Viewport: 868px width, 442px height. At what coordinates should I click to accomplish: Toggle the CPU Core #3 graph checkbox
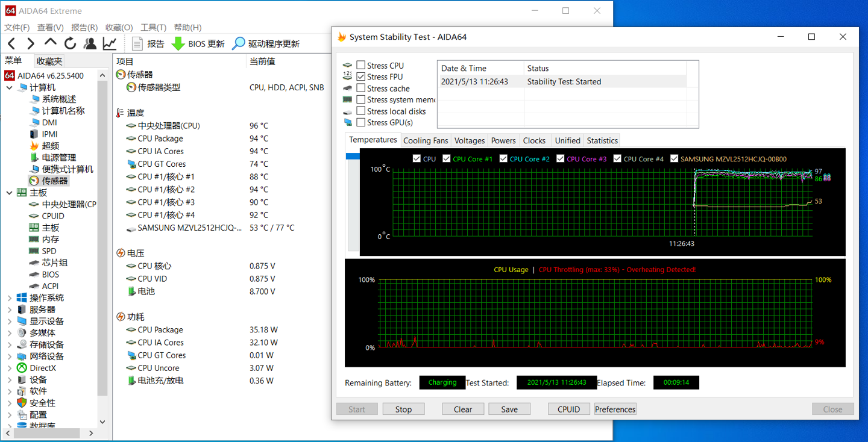pos(561,158)
